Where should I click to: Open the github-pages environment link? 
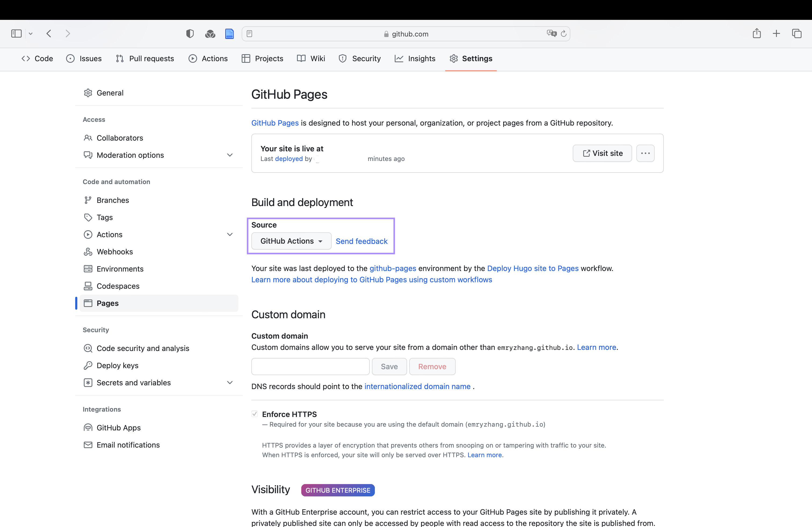393,269
